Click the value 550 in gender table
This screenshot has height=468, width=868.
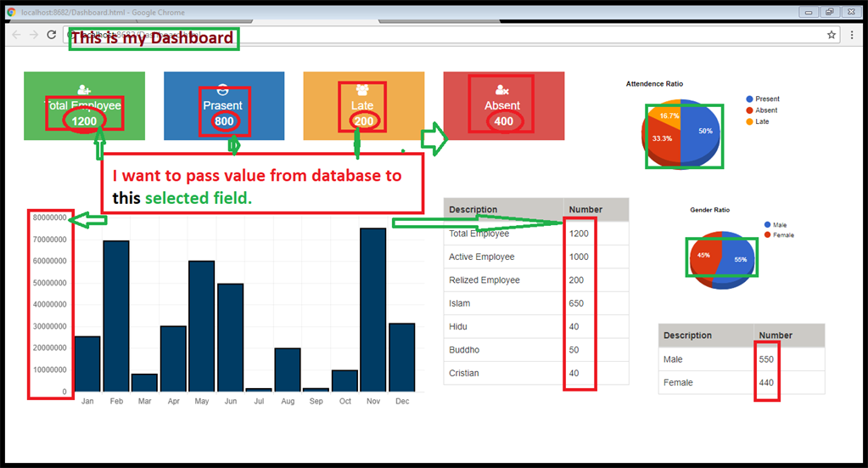click(766, 359)
